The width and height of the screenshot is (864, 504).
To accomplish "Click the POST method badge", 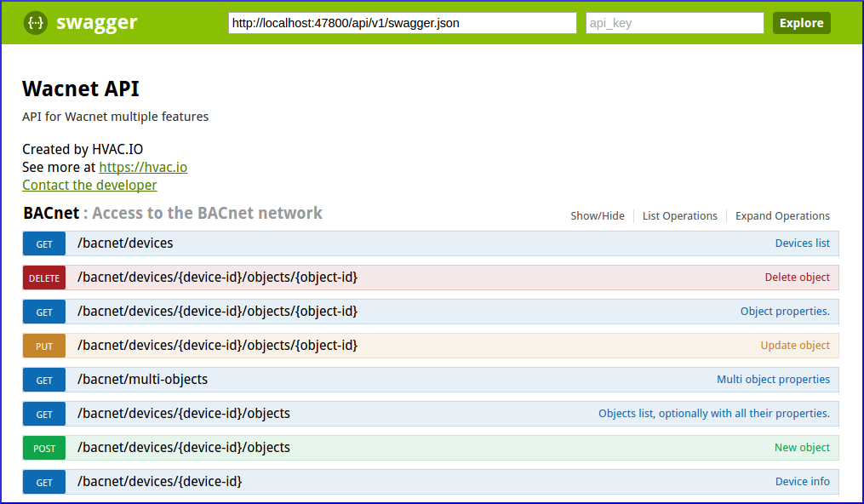I will tap(44, 449).
